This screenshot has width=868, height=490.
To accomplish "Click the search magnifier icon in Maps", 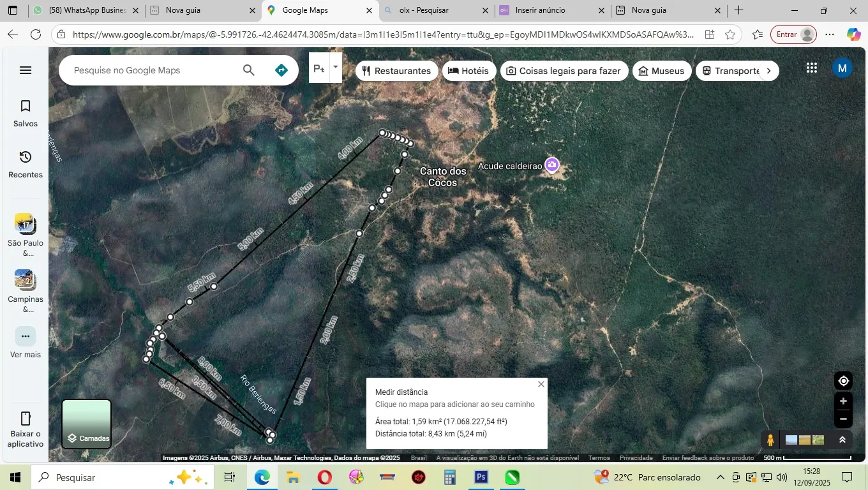I will [249, 70].
